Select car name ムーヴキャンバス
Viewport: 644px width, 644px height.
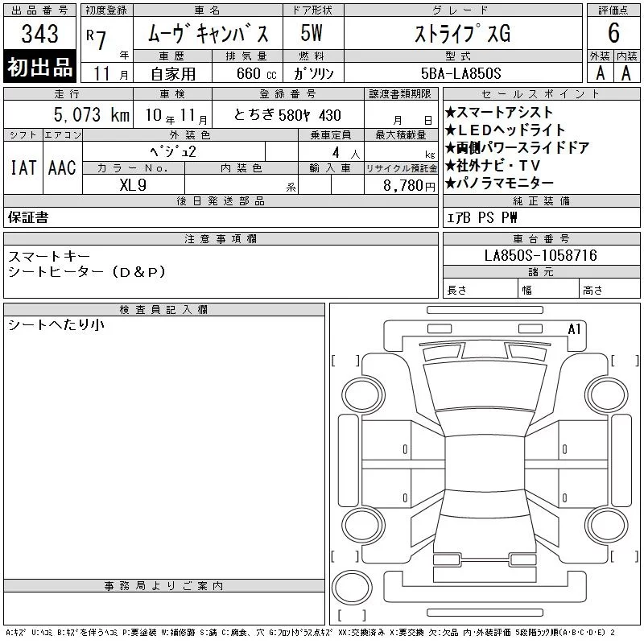tap(208, 34)
